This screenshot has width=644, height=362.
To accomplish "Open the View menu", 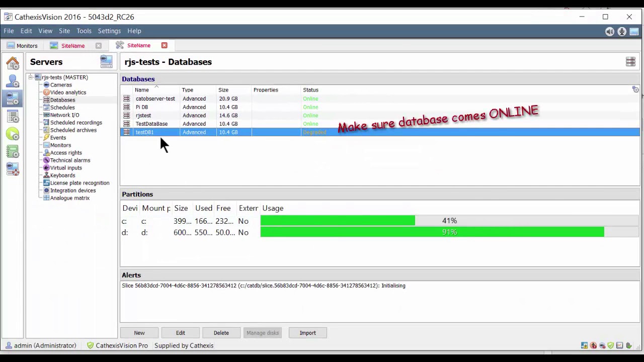I will pos(45,31).
